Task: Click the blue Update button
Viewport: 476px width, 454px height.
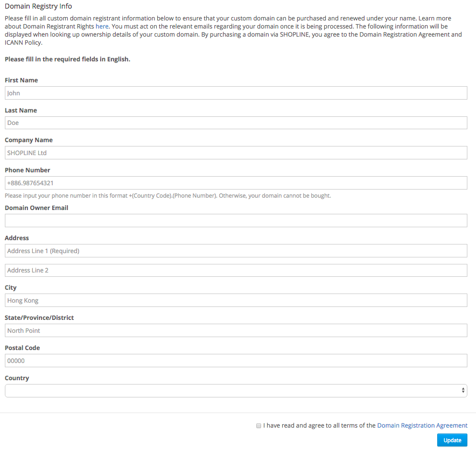Action: 452,440
